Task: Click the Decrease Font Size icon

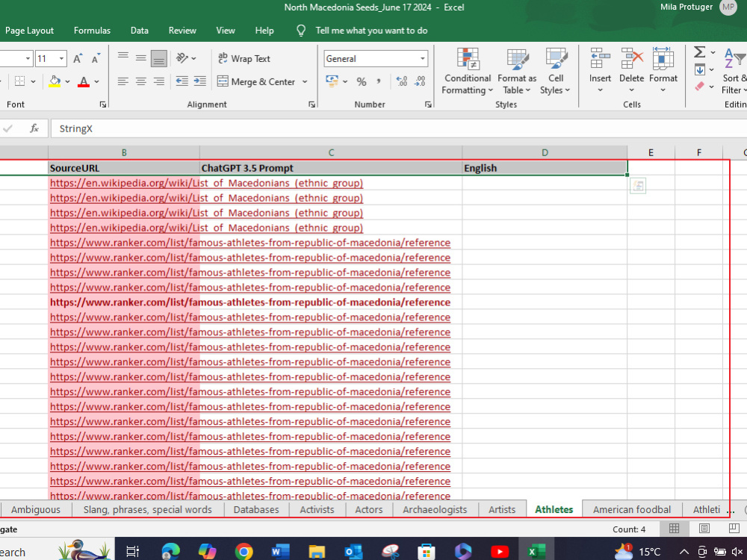Action: pos(96,58)
